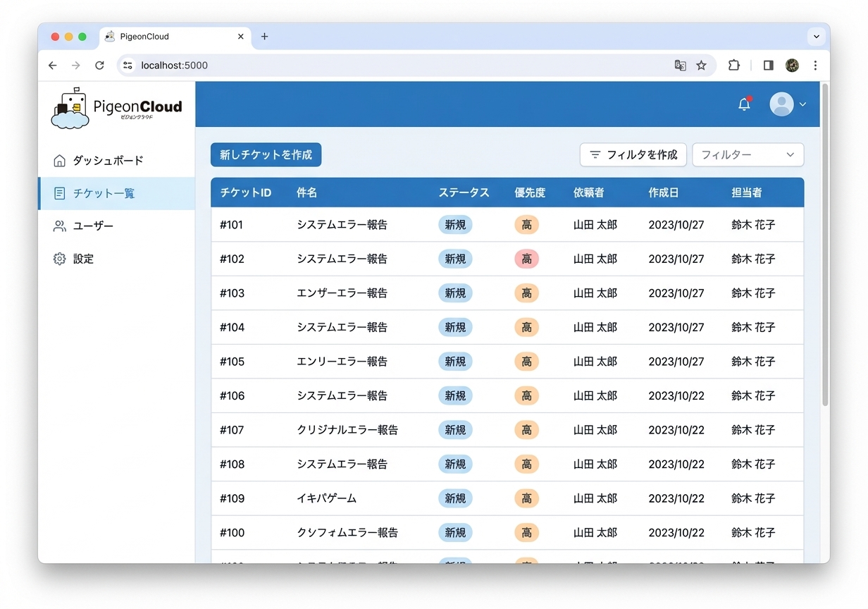Screen dimensions: 868x609
Task: Open the browser tab overflow chevron
Action: [x=816, y=36]
